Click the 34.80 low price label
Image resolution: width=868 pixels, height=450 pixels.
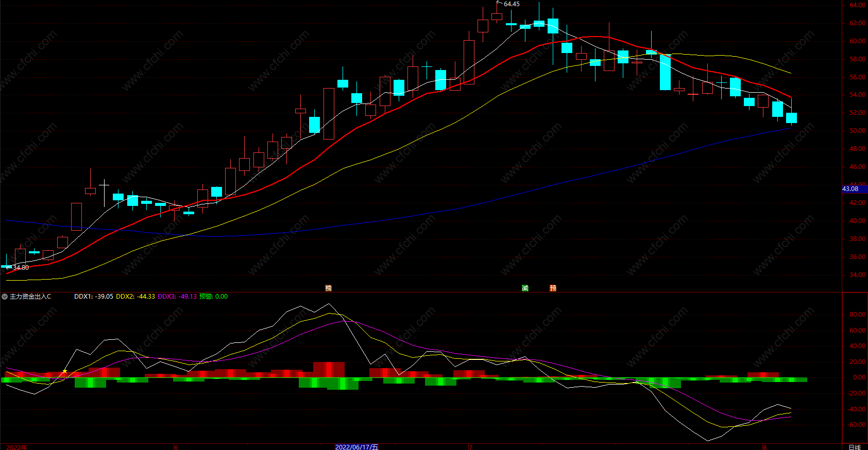[21, 268]
